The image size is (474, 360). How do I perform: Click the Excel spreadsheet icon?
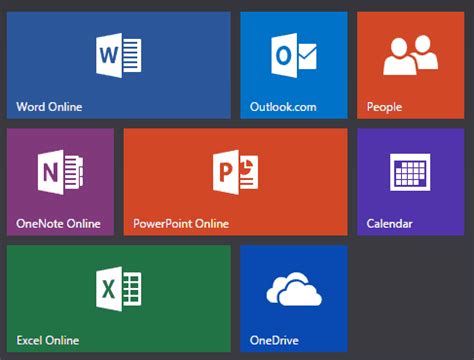coord(118,289)
